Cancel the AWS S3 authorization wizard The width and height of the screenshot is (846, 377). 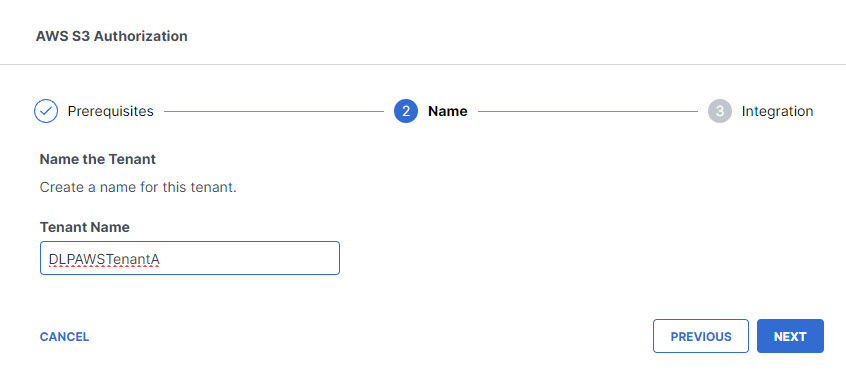coord(64,337)
